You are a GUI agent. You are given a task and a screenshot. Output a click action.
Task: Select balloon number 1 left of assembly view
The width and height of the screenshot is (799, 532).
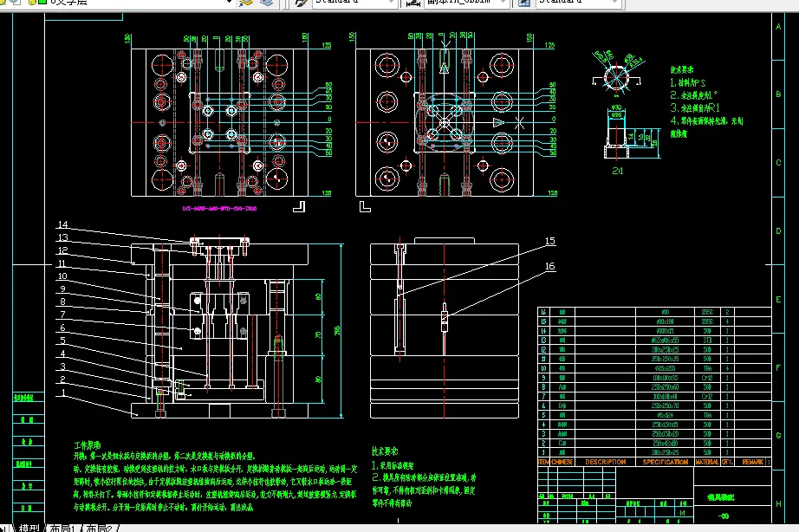pyautogui.click(x=63, y=393)
